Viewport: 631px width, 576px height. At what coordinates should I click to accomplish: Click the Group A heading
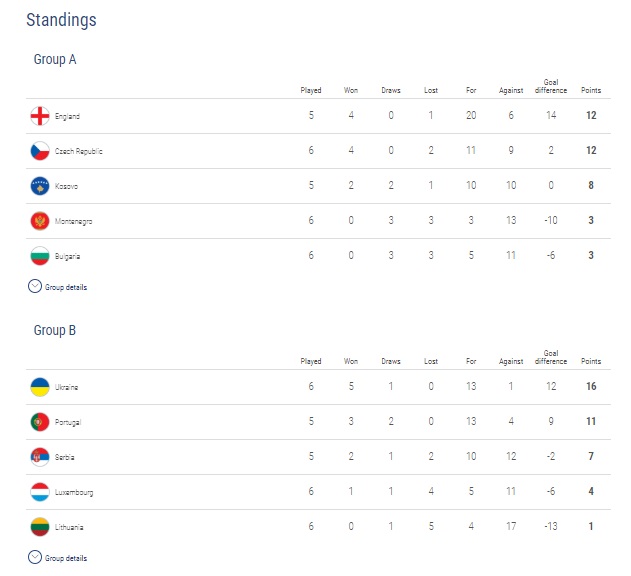(55, 60)
